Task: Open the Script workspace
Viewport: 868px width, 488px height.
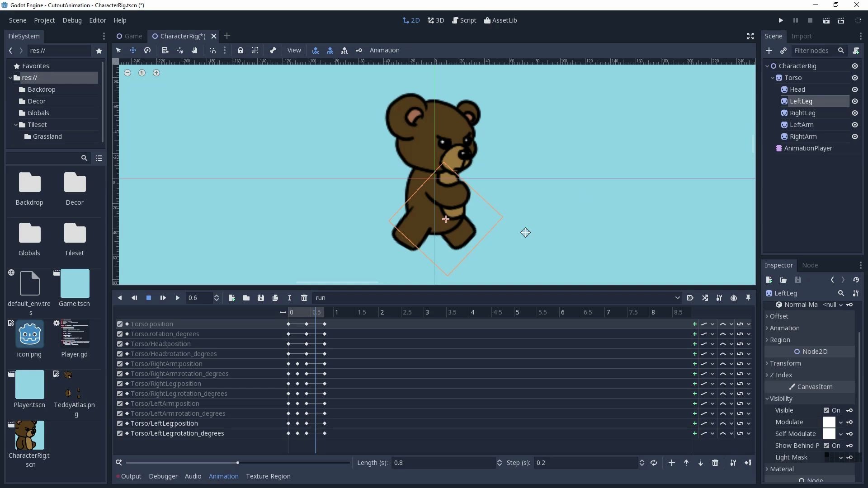Action: [464, 20]
